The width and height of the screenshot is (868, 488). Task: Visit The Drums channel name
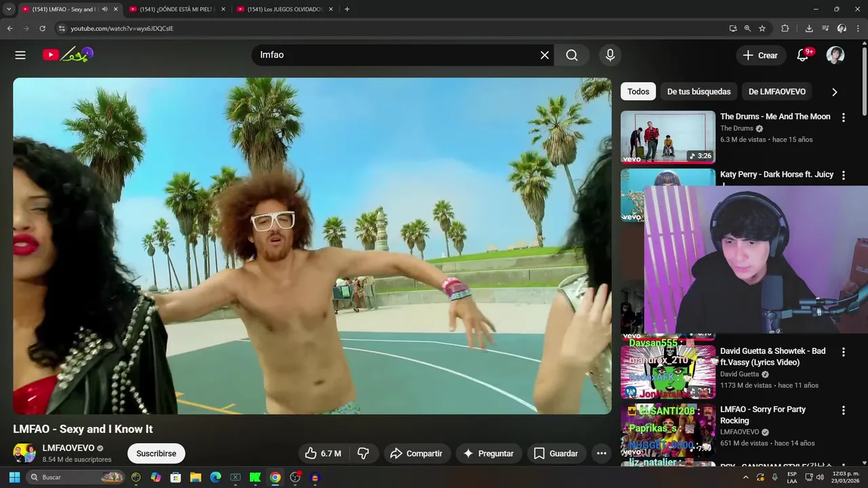point(736,128)
